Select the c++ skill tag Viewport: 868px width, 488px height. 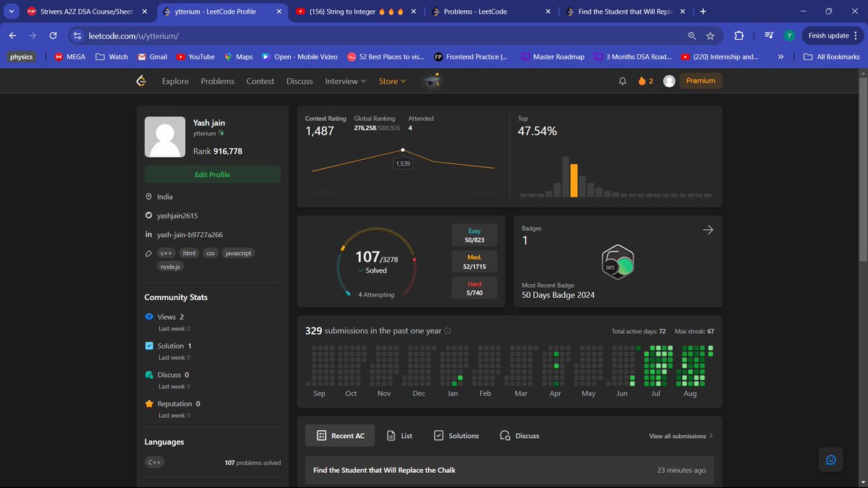click(166, 252)
